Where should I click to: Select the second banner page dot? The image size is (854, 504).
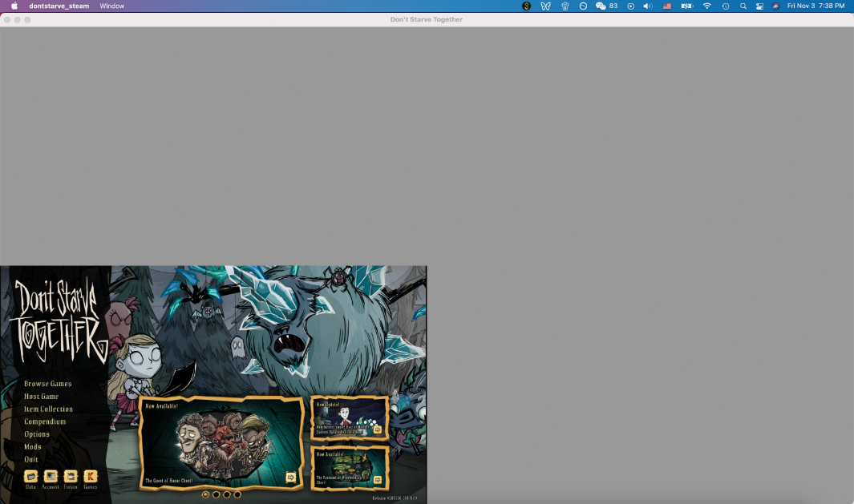coord(217,494)
